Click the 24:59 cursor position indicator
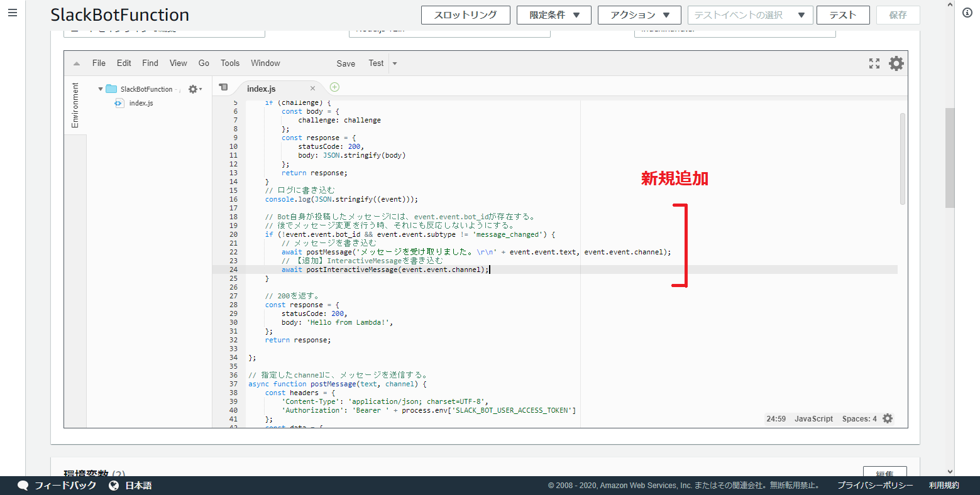980x495 pixels. [776, 419]
